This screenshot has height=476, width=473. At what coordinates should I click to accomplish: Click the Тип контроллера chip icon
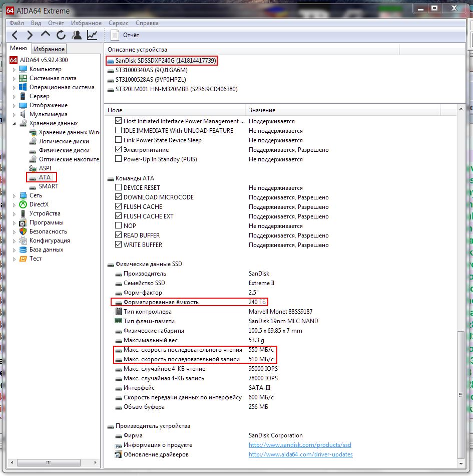(x=118, y=312)
